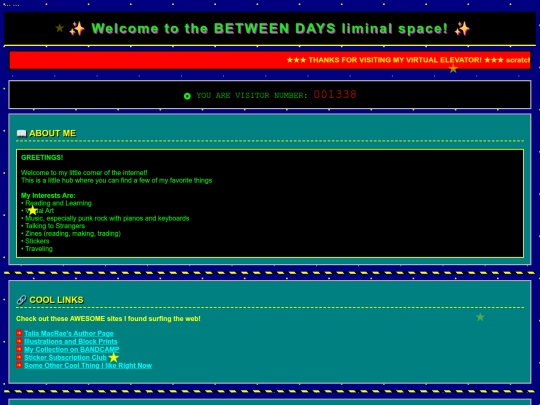This screenshot has height=405, width=540.
Task: Click the green circle before visitor number text
Action: 187,96
